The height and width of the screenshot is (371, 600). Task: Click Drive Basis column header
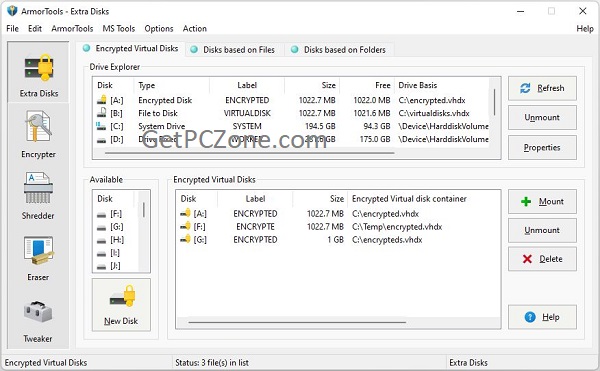pyautogui.click(x=442, y=85)
